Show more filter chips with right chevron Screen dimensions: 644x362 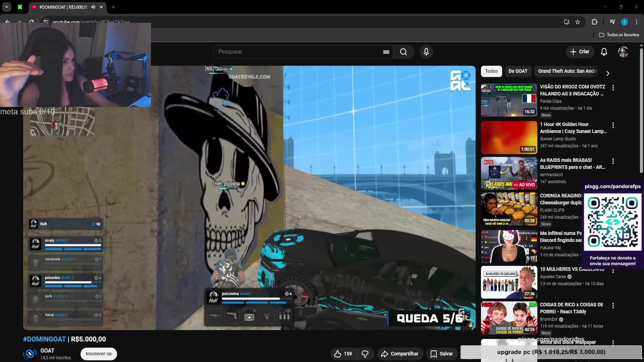[x=607, y=73]
